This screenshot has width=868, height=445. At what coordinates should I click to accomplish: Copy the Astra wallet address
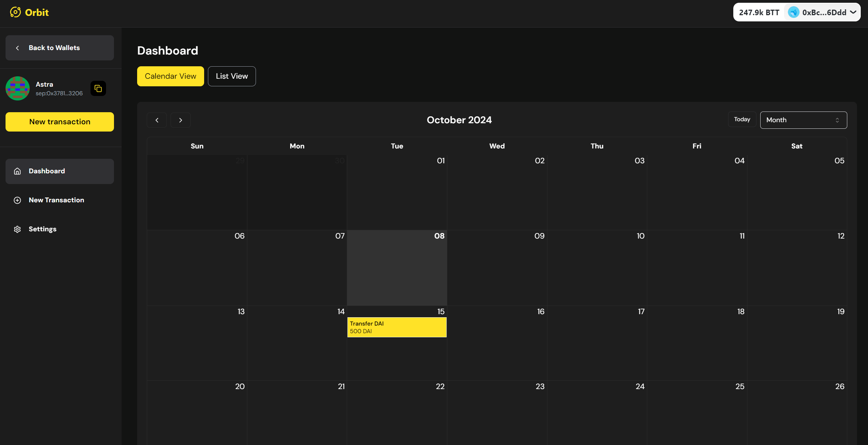point(98,89)
